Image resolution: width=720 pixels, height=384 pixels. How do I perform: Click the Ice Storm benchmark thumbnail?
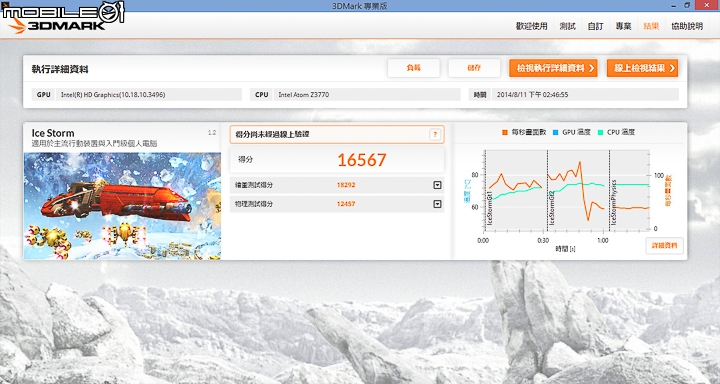[122, 206]
